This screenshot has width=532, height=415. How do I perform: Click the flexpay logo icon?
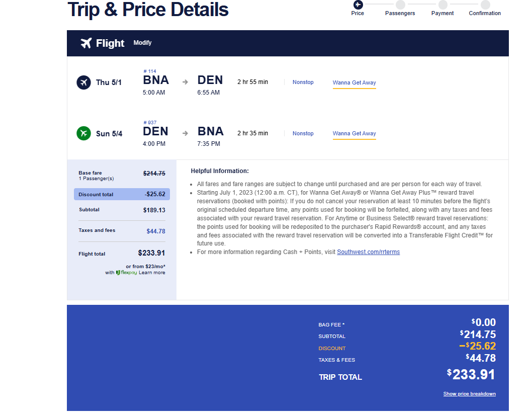click(118, 273)
